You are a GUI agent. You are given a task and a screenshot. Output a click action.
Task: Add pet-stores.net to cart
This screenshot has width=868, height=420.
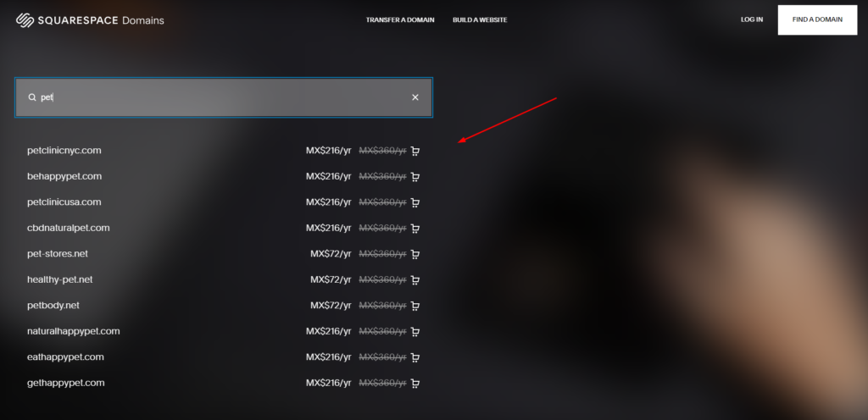[415, 254]
